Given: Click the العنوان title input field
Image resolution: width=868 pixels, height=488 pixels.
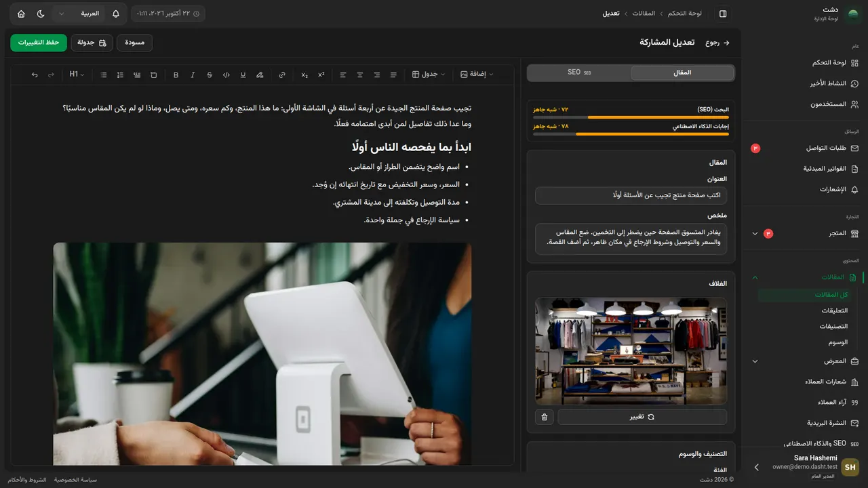Looking at the screenshot, I should tap(631, 196).
